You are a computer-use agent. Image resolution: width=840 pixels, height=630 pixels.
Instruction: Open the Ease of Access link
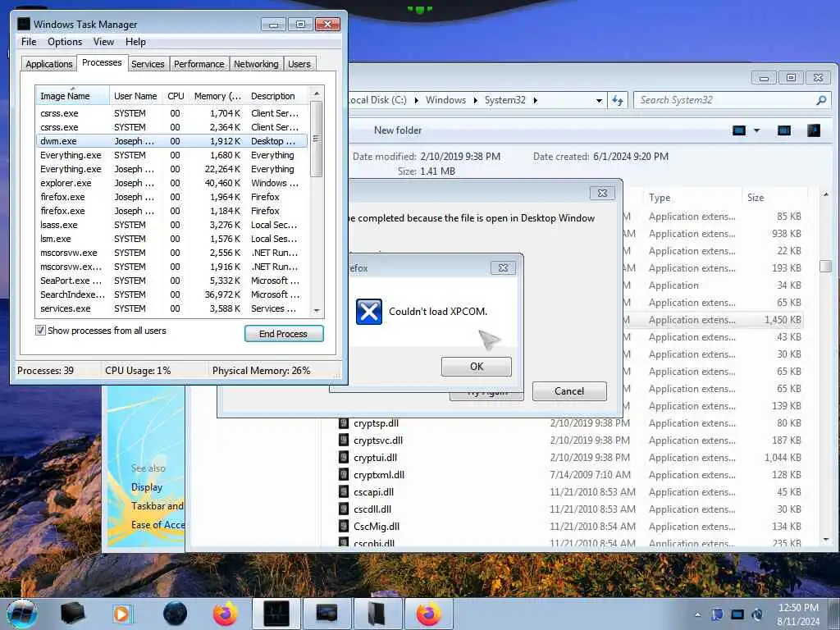157,525
